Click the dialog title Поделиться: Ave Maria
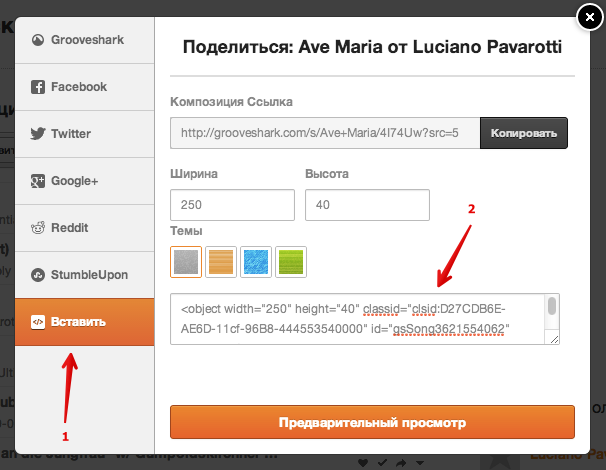The width and height of the screenshot is (606, 470). pos(372,47)
